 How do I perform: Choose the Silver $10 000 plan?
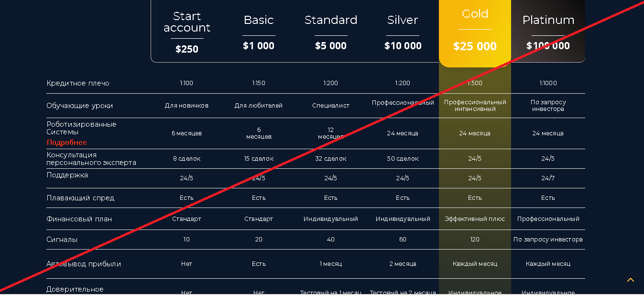click(x=403, y=32)
